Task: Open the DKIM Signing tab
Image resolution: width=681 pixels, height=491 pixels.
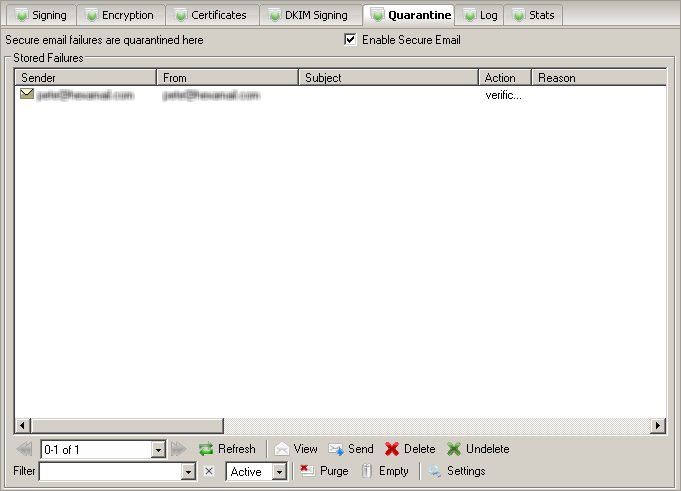Action: [x=311, y=15]
